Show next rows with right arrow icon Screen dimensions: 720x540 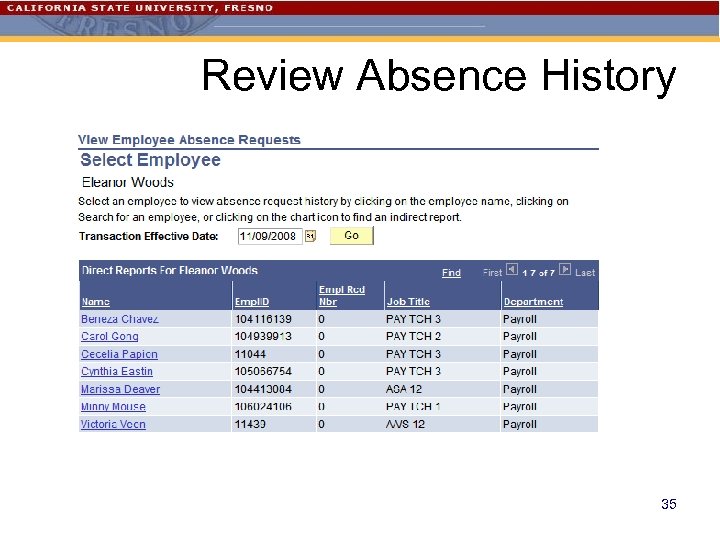click(x=565, y=270)
